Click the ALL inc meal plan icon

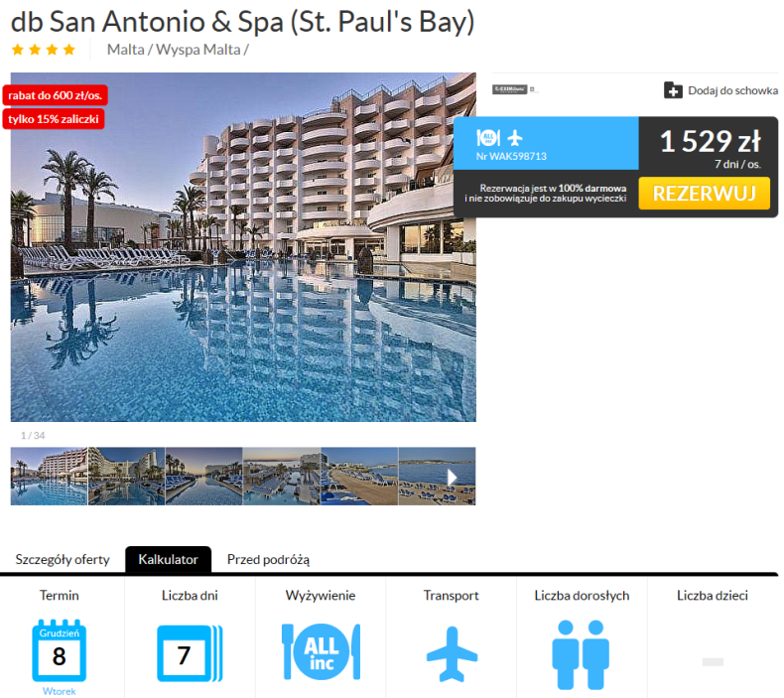point(321,651)
